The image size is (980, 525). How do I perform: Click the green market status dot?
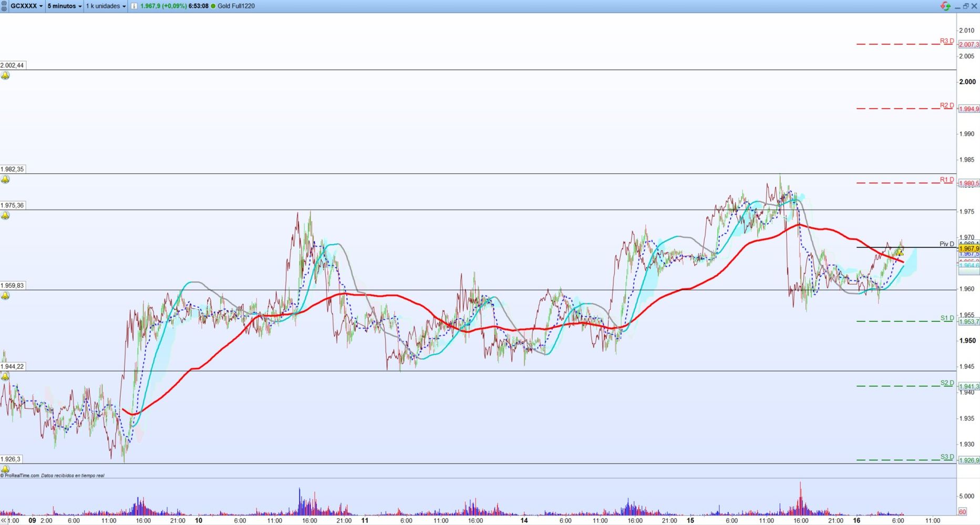point(213,6)
